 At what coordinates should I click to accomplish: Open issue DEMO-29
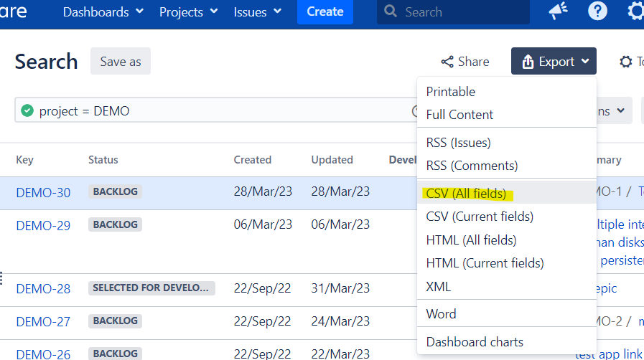tap(43, 225)
